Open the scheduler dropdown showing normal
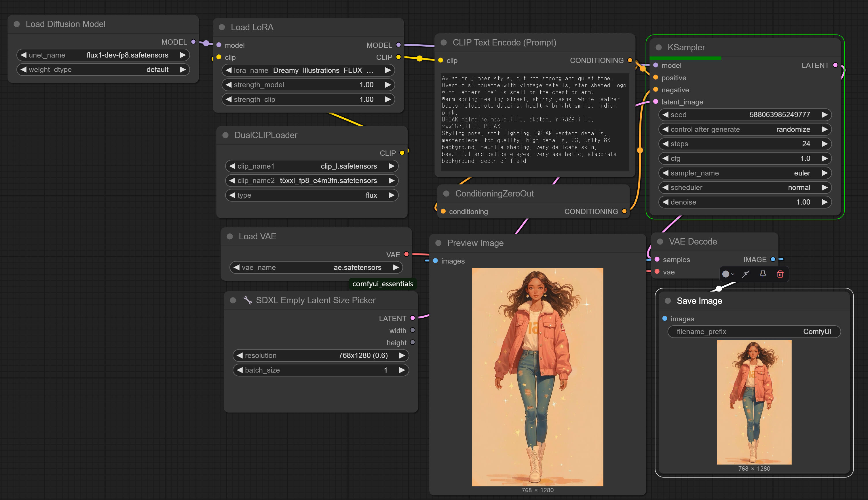Screen dimensions: 868x500 745,188
